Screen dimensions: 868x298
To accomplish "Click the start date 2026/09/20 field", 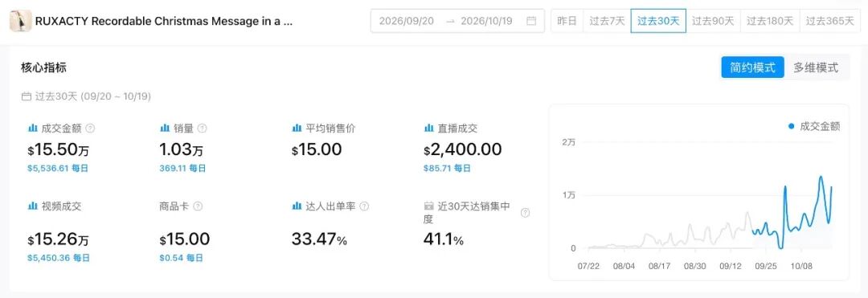I will click(407, 21).
